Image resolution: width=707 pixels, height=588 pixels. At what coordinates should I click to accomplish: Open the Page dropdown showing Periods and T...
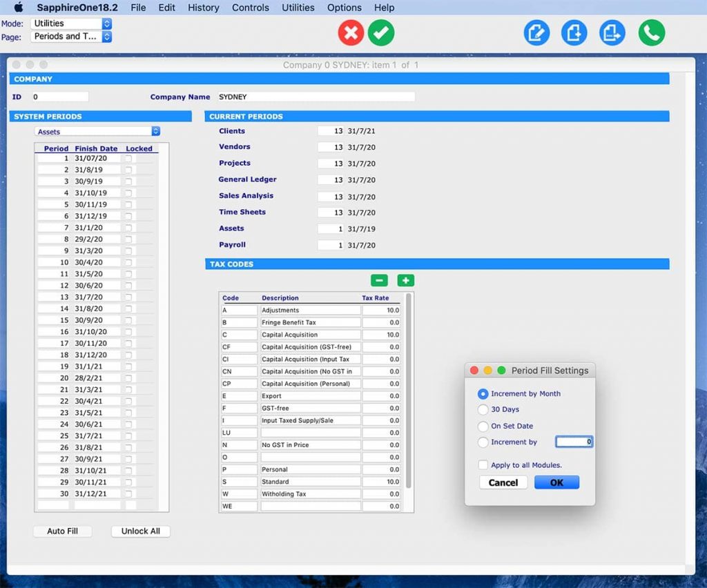tap(71, 37)
